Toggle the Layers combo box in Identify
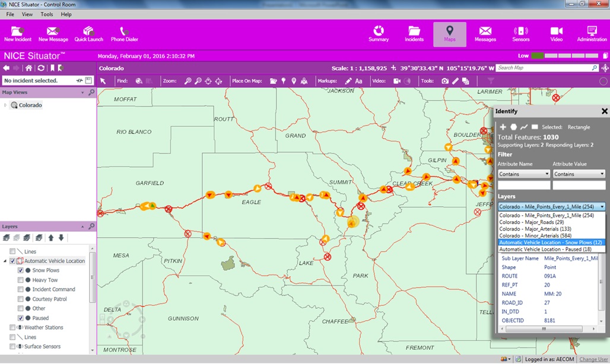610x364 pixels. (552, 207)
